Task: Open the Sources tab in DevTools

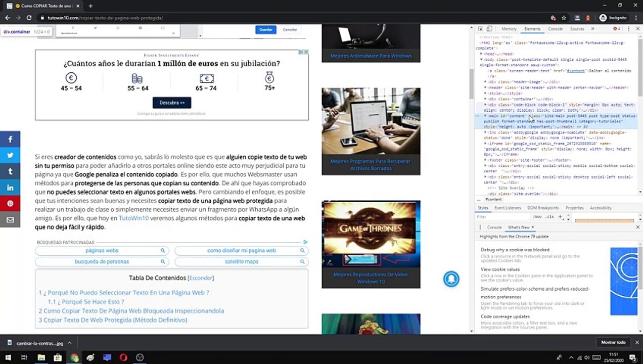Action: click(x=577, y=29)
